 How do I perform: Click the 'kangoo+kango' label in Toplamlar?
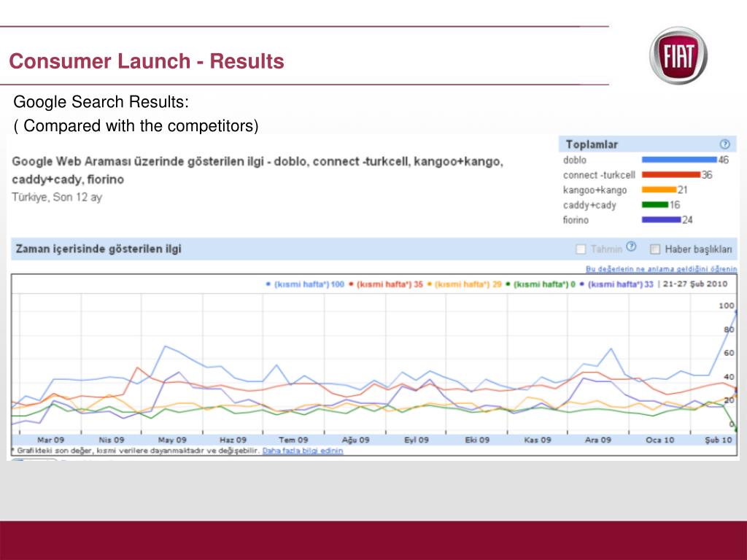[595, 190]
